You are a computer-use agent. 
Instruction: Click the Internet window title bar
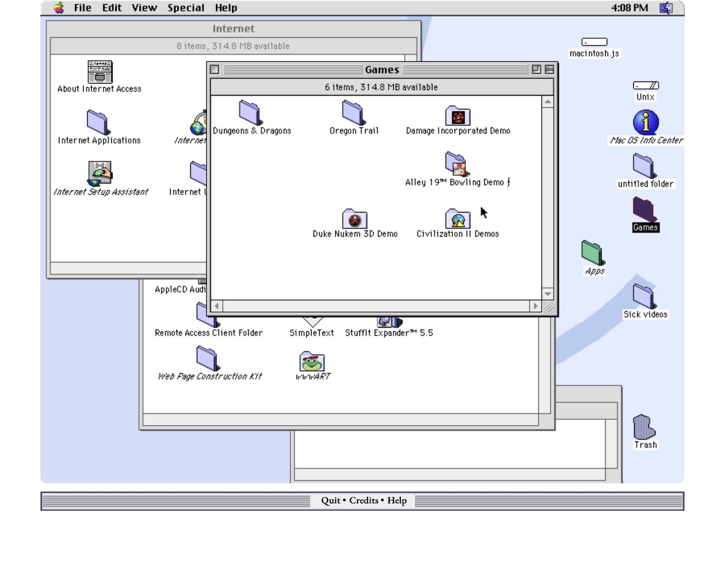[233, 29]
